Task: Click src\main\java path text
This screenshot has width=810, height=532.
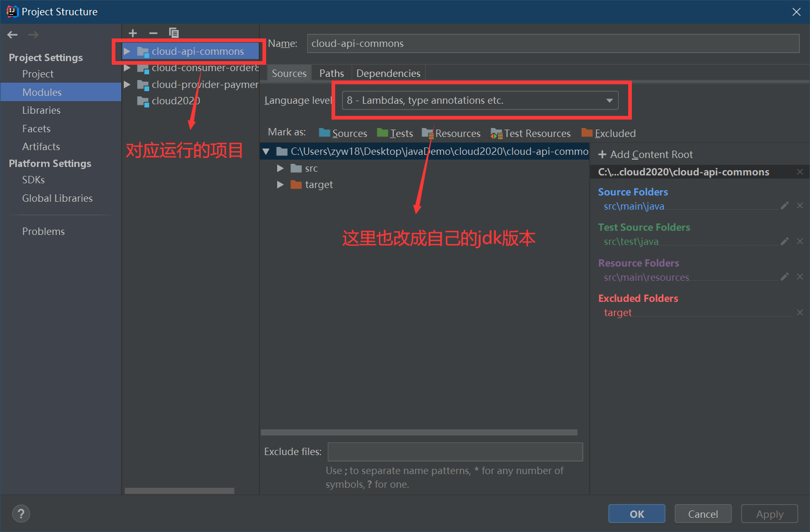Action: pyautogui.click(x=634, y=206)
